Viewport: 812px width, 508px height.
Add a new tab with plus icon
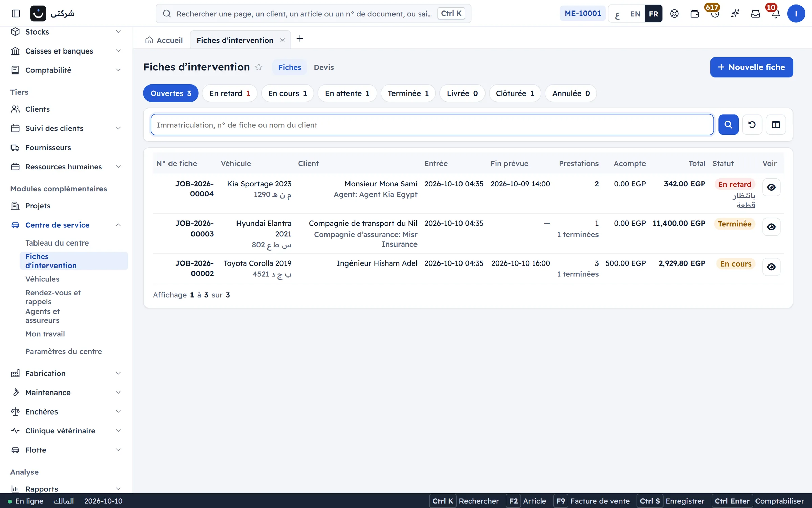point(300,39)
